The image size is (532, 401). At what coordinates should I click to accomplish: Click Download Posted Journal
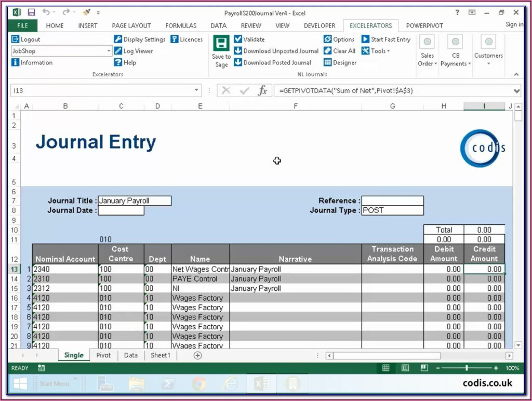pos(273,62)
